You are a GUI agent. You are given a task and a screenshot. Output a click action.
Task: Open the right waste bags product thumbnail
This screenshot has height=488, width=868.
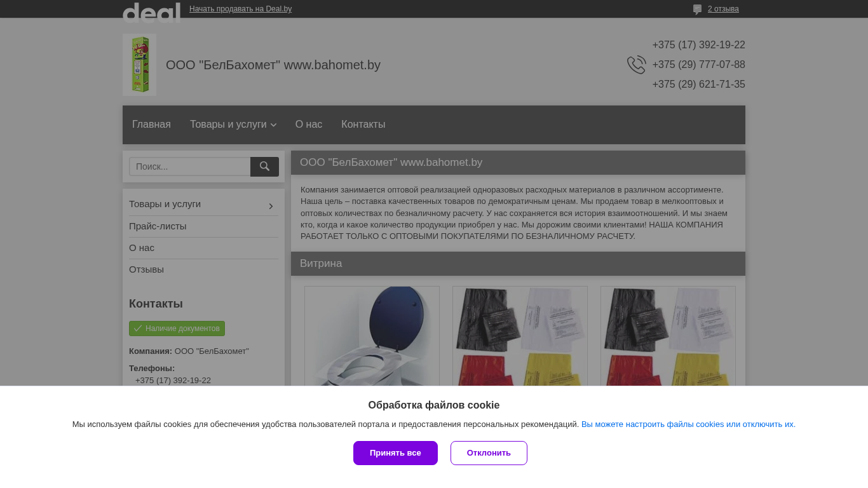[x=668, y=335]
